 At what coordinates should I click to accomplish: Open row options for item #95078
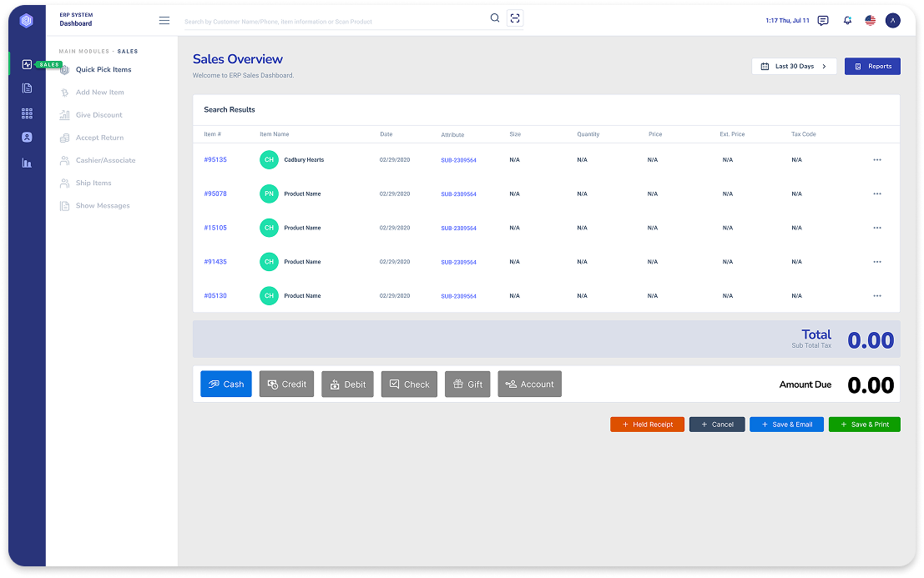[x=877, y=194]
